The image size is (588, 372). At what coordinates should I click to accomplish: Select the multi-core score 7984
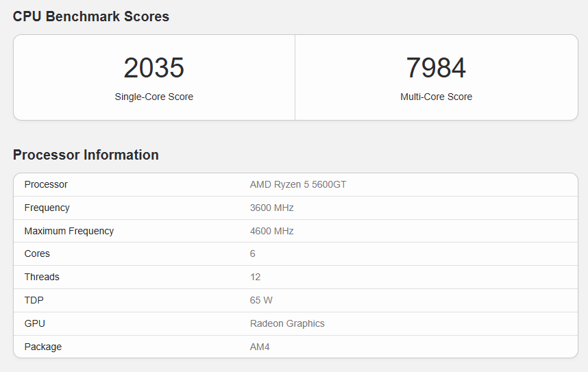click(x=436, y=68)
